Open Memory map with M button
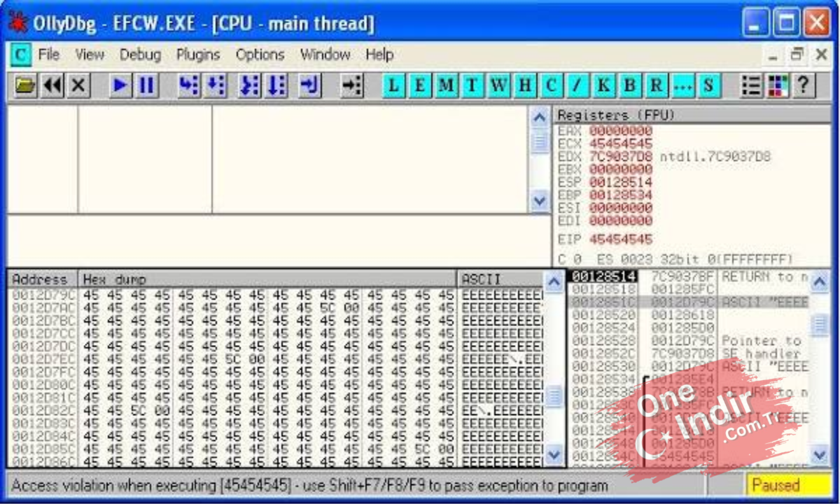Image resolution: width=840 pixels, height=504 pixels. tap(446, 85)
